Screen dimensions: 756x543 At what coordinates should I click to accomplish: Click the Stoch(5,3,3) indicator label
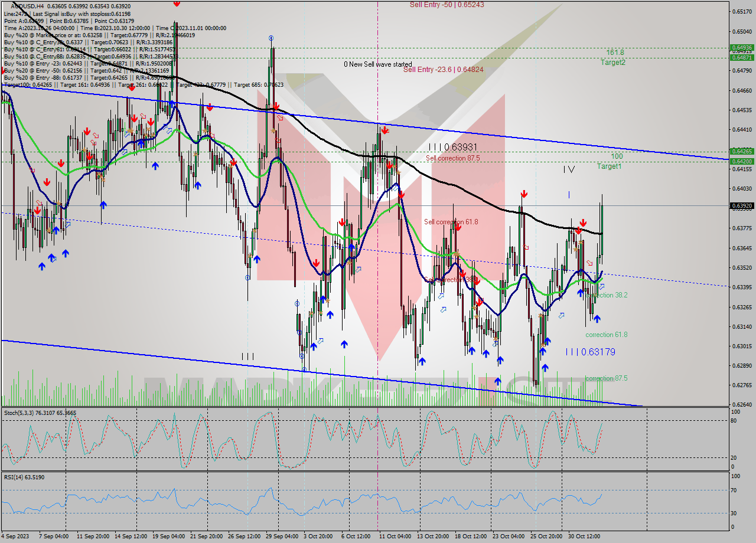pos(39,413)
